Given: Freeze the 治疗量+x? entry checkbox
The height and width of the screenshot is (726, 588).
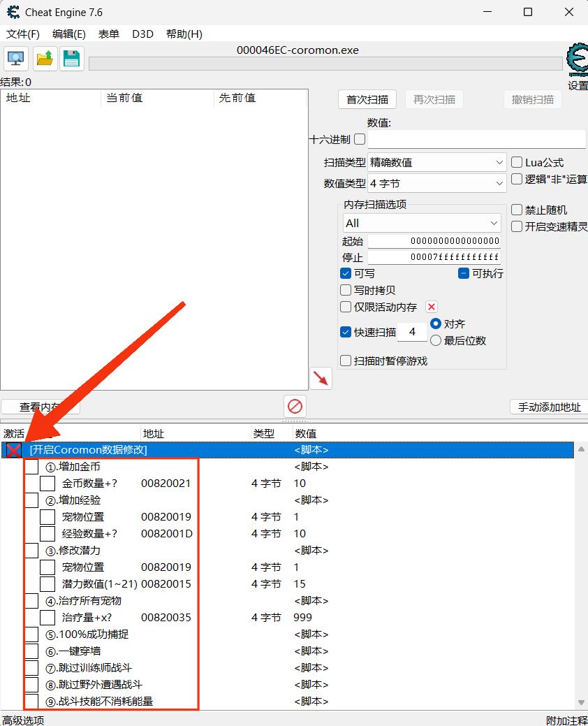Looking at the screenshot, I should [47, 618].
